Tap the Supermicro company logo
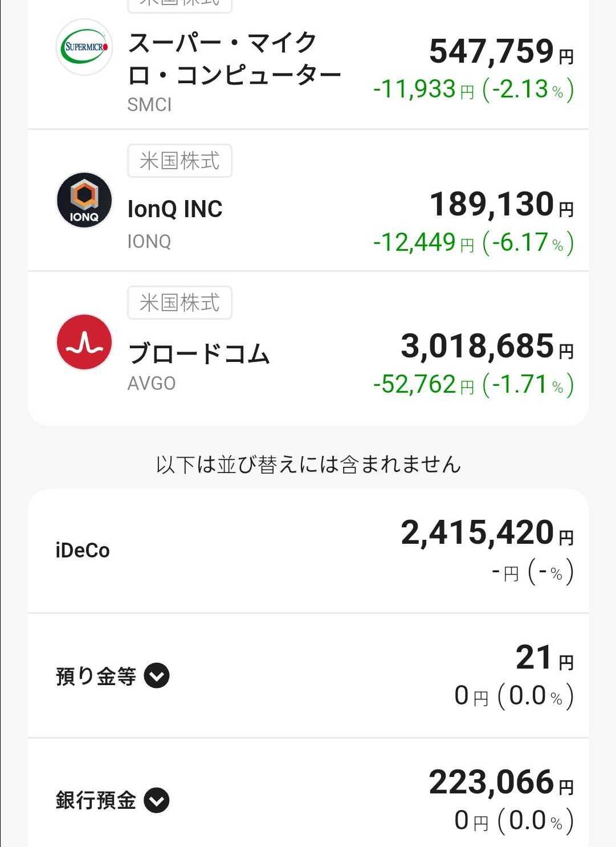The height and width of the screenshot is (847, 616). (x=84, y=47)
